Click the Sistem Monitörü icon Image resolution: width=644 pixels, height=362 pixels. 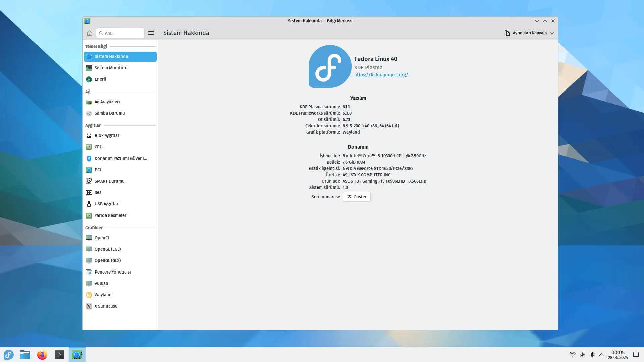pyautogui.click(x=89, y=68)
